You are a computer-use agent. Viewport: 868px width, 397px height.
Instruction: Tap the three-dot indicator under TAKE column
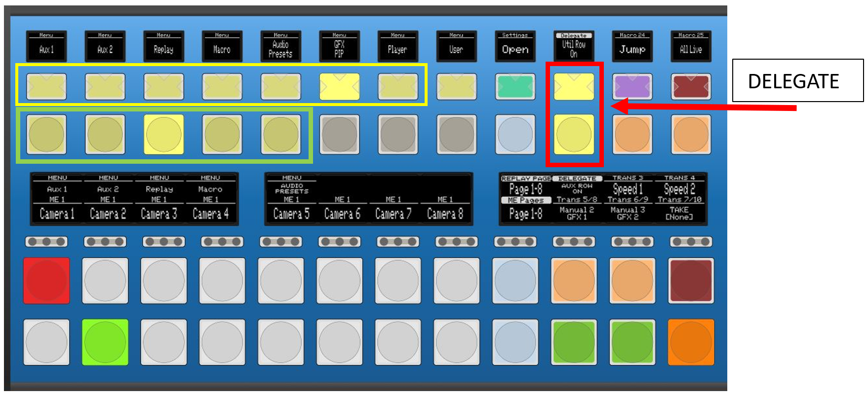tap(691, 242)
